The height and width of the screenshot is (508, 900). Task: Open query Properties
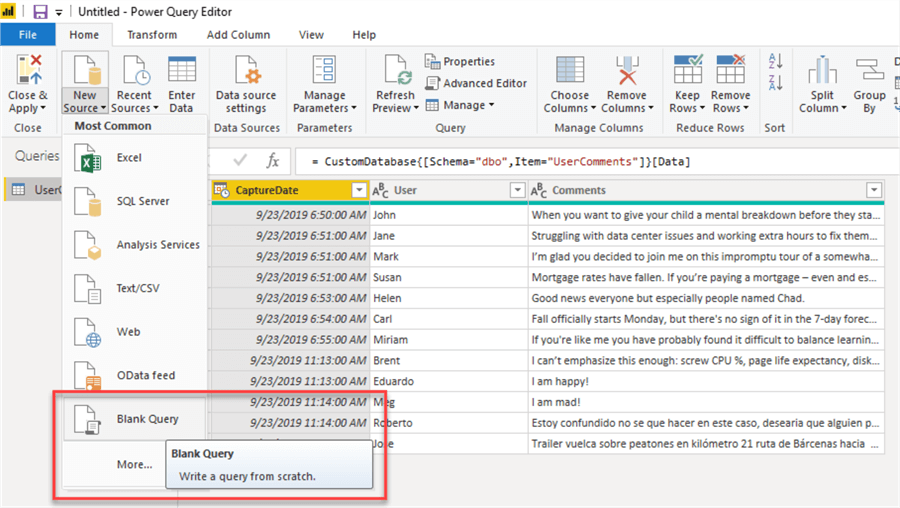pos(460,61)
